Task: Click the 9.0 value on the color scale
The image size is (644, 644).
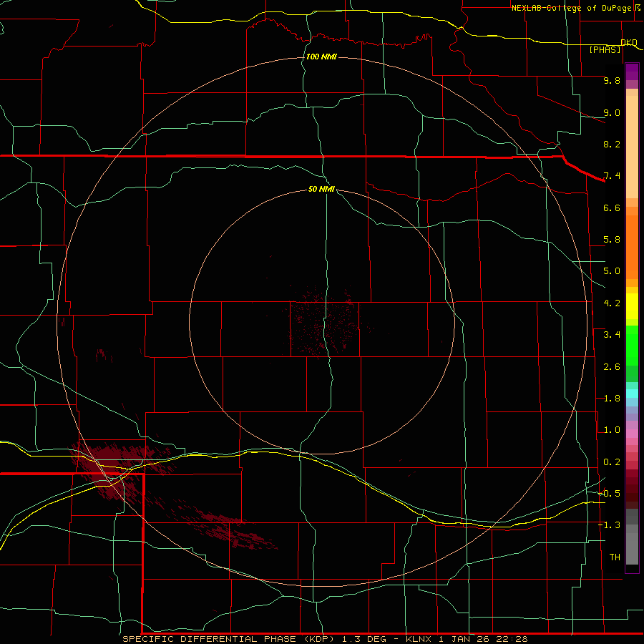Action: pyautogui.click(x=612, y=112)
